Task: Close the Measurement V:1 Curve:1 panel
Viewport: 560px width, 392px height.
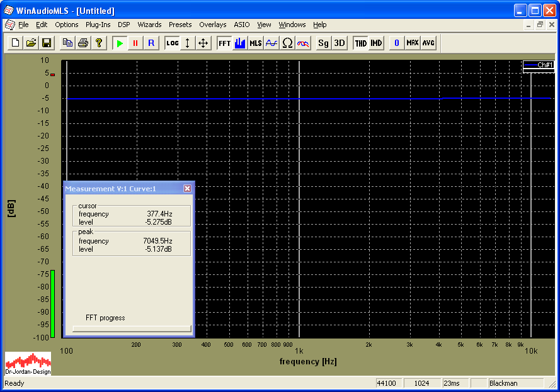Action: click(x=187, y=189)
